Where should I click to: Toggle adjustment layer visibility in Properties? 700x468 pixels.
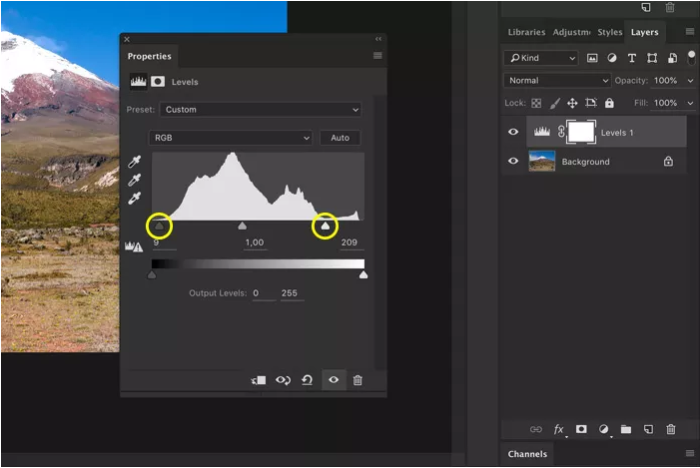pos(333,380)
